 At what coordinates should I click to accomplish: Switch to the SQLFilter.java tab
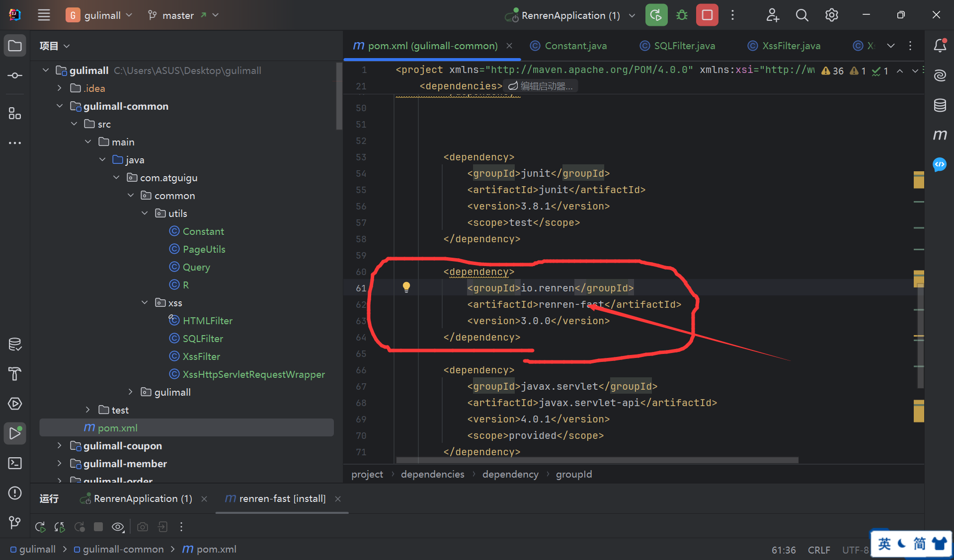pos(684,46)
